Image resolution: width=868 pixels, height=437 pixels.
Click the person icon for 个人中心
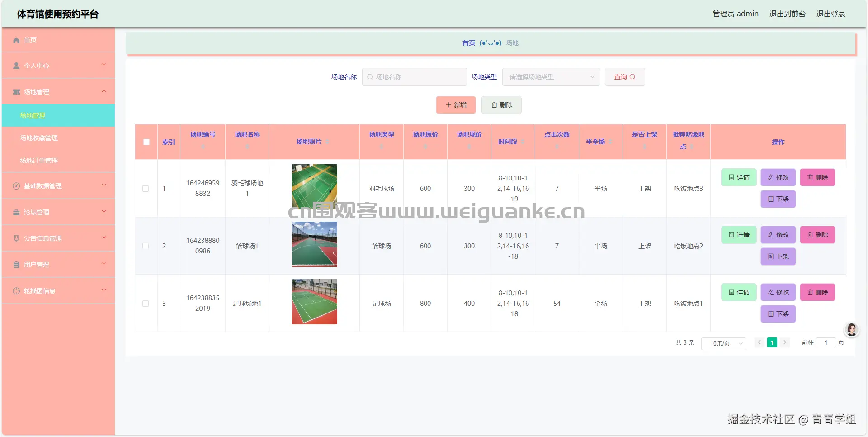point(16,66)
